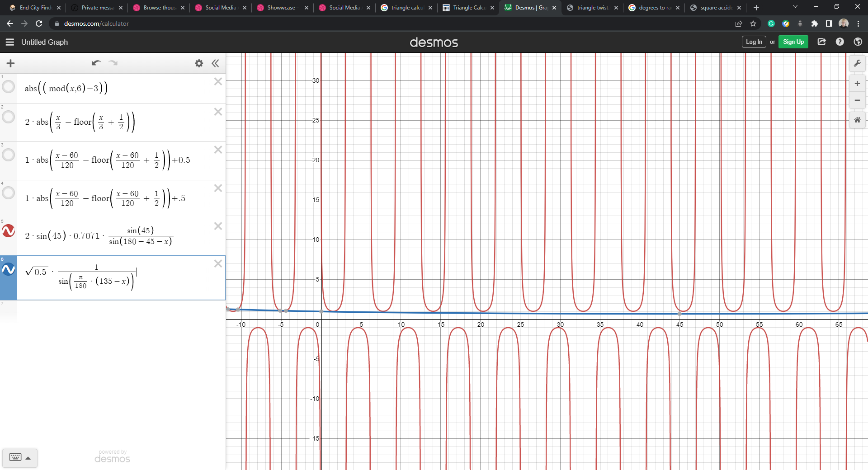Open language selection globe

pos(858,42)
